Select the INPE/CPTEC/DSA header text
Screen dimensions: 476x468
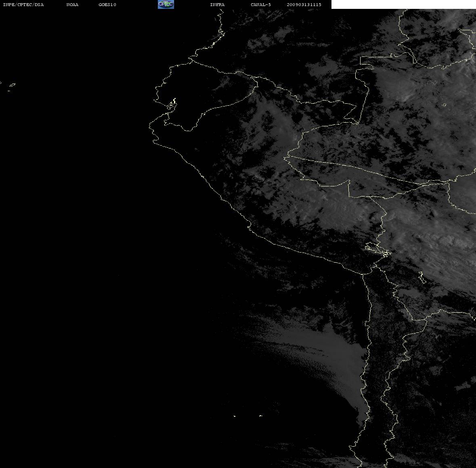pos(23,4)
